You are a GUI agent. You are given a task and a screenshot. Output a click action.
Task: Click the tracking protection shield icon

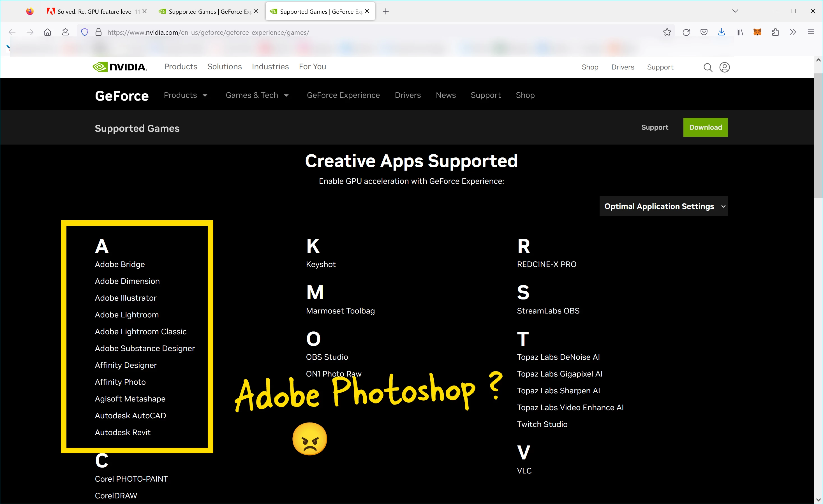[x=84, y=32]
